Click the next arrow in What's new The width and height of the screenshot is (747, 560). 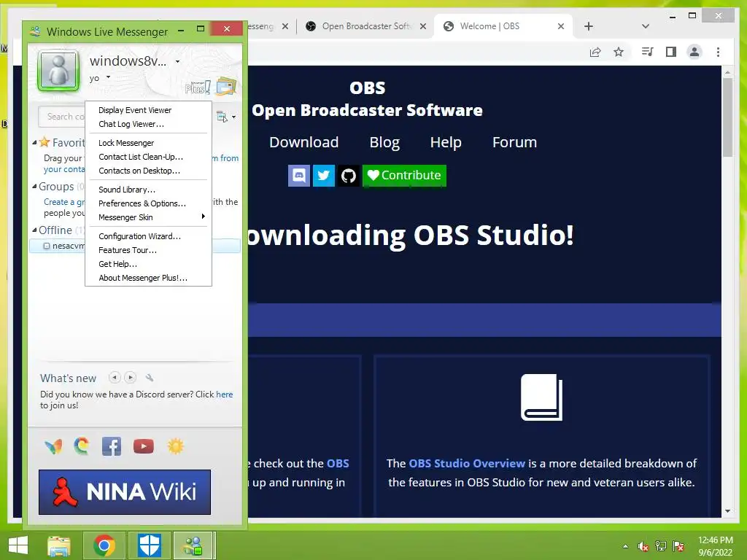[x=130, y=378]
